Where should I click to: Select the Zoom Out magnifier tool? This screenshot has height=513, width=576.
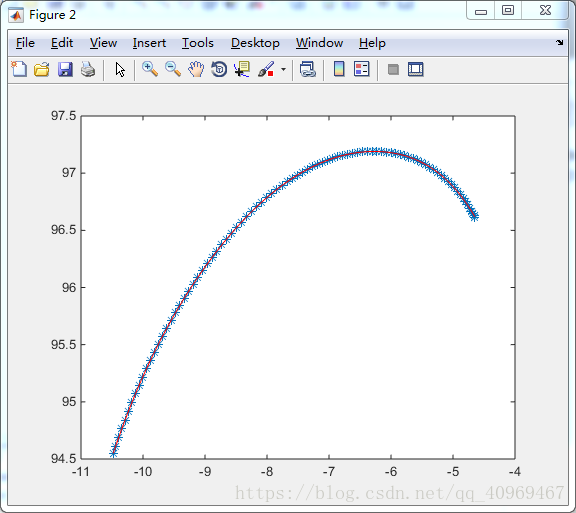click(x=173, y=69)
